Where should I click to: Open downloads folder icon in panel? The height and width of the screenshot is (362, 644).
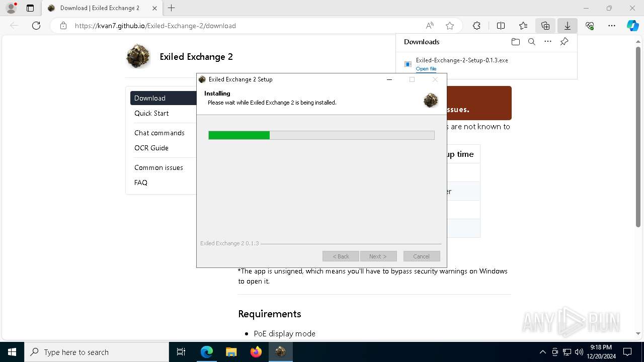(x=515, y=42)
